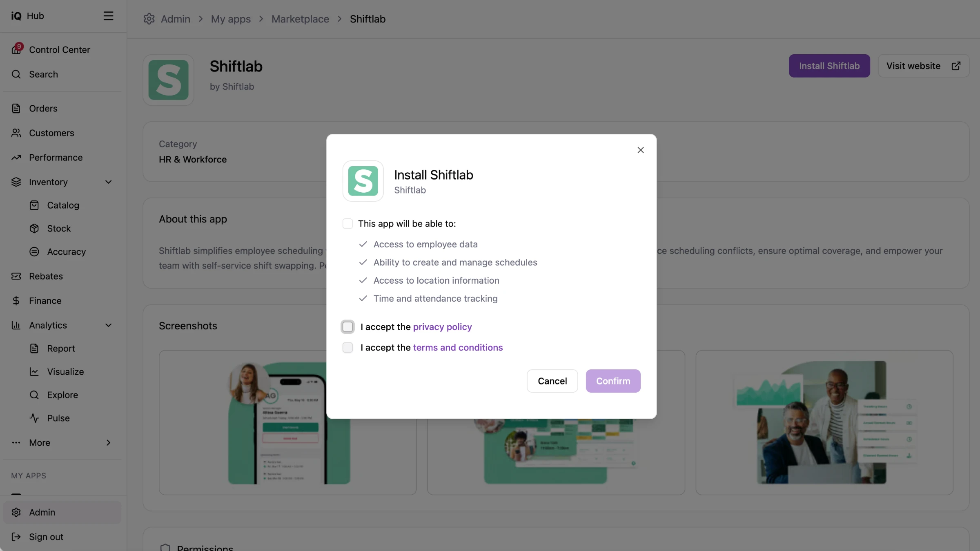Click the Catalog bag icon
Image resolution: width=980 pixels, height=551 pixels.
[34, 205]
